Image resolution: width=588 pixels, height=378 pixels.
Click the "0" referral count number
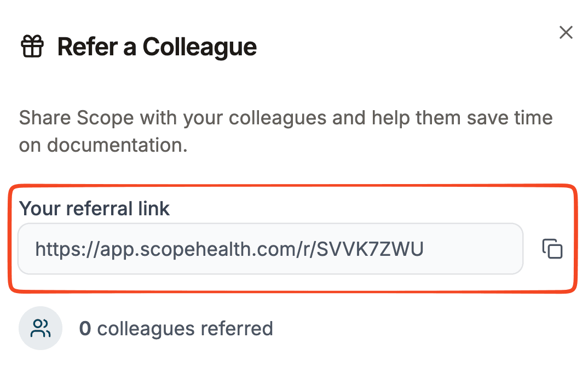tap(85, 329)
